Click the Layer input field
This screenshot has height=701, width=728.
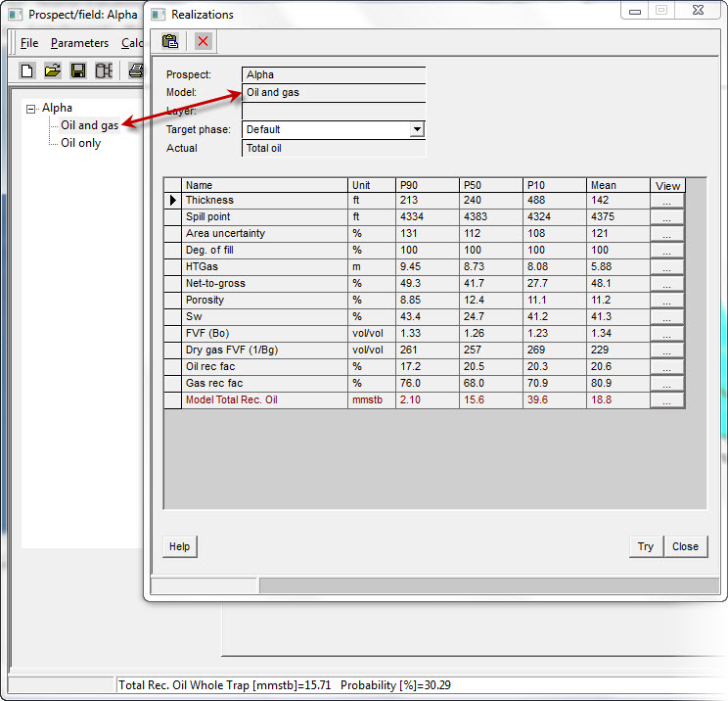point(334,111)
